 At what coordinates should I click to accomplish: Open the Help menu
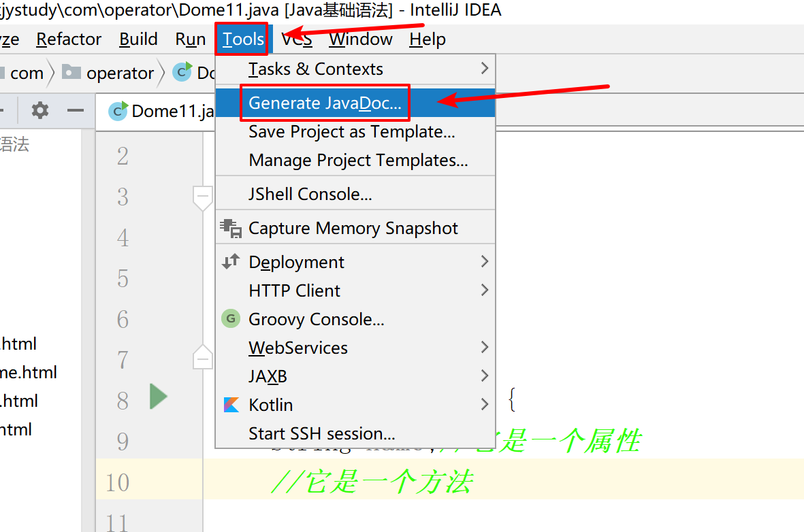(x=427, y=39)
